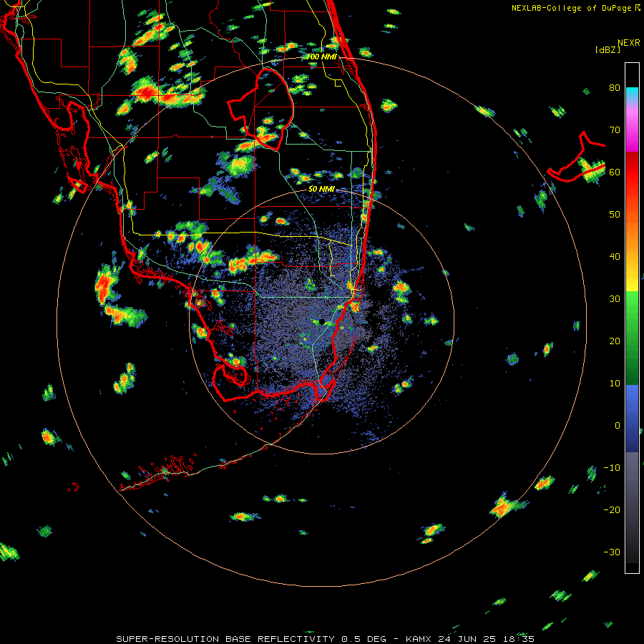
Task: Click the 18:35 timestamp in caption
Action: (519, 639)
